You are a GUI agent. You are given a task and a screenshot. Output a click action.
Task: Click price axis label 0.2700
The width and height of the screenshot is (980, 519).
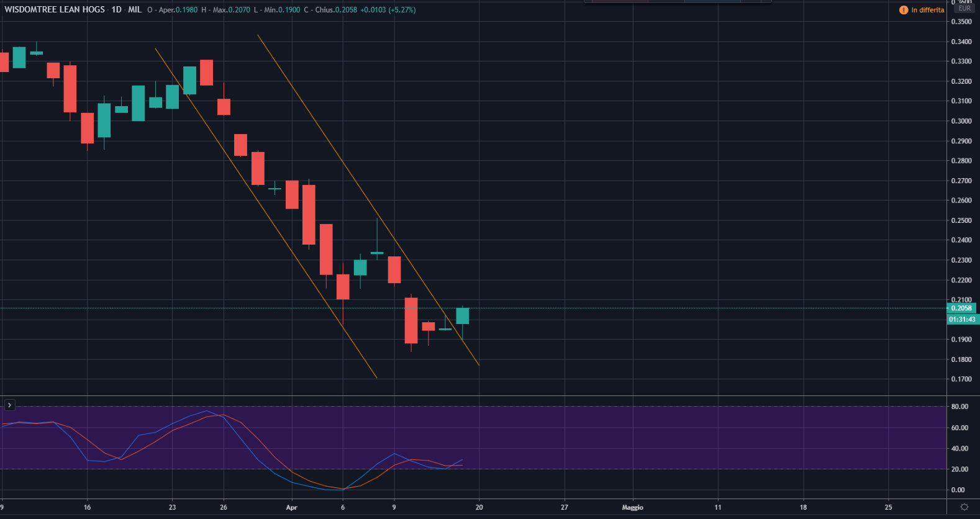961,181
